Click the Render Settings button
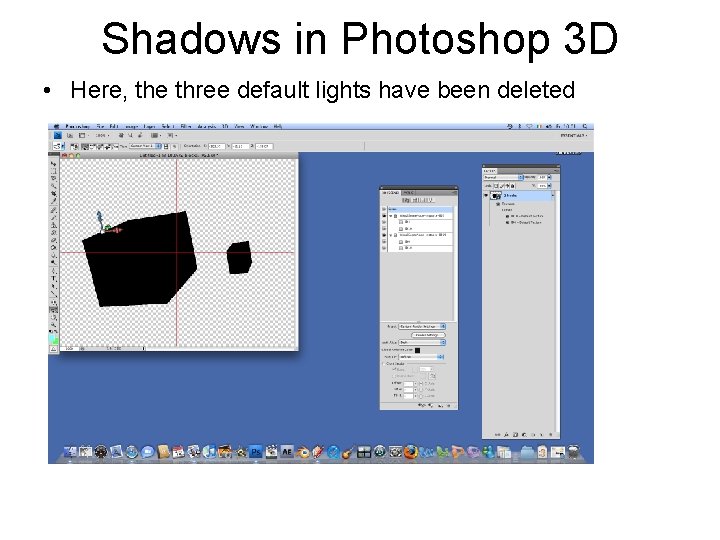720x540 pixels. (x=428, y=335)
